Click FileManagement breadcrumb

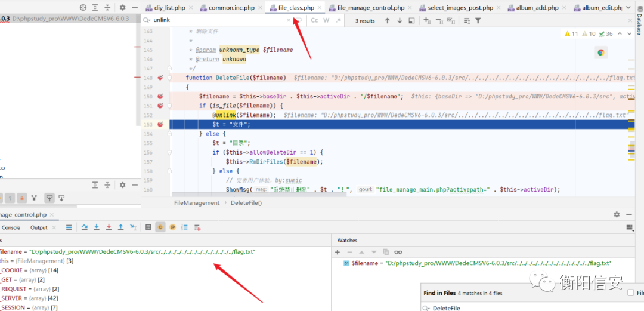point(197,202)
